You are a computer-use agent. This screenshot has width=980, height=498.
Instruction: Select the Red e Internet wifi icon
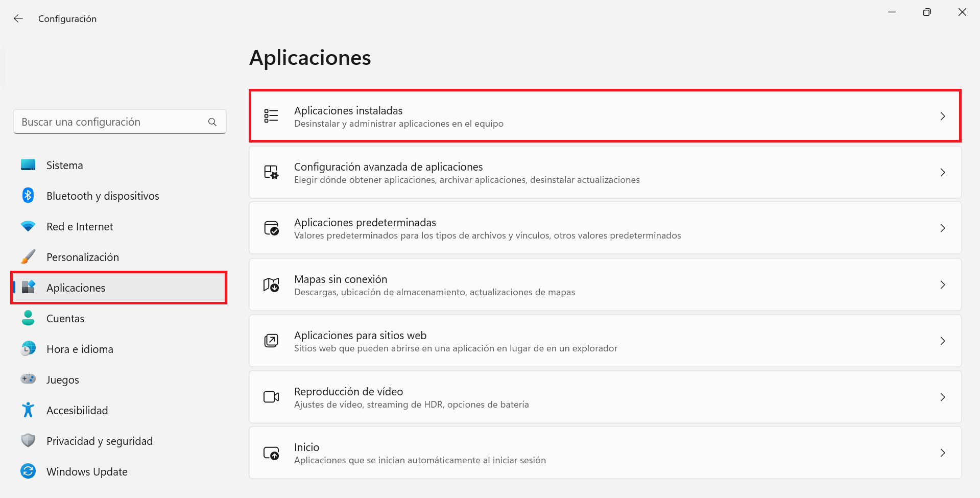(x=28, y=226)
